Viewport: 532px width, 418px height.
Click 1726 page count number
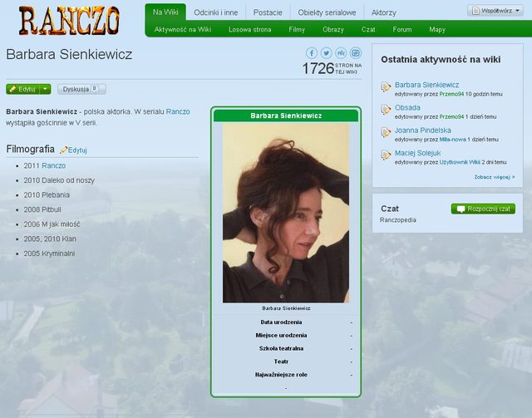318,68
